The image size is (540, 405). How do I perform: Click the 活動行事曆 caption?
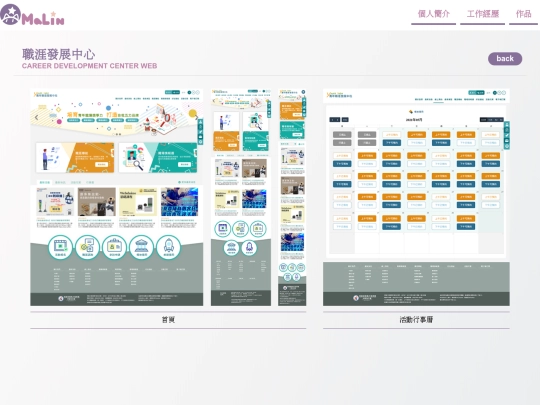click(416, 320)
